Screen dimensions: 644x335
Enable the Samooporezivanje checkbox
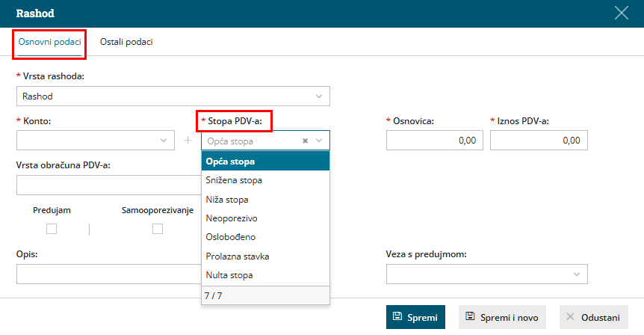pos(158,229)
